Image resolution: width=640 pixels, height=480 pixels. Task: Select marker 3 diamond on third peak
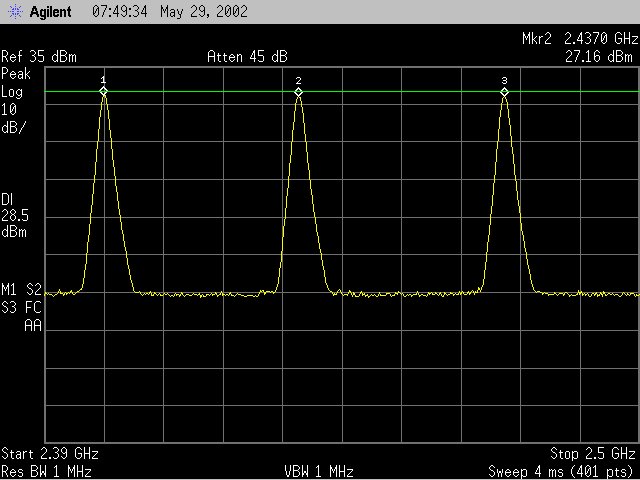point(504,91)
